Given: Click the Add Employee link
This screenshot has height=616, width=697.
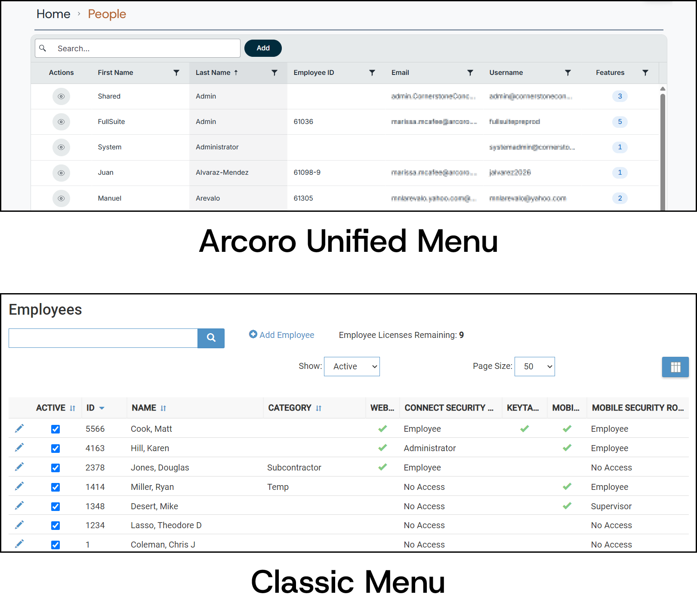Looking at the screenshot, I should point(282,335).
